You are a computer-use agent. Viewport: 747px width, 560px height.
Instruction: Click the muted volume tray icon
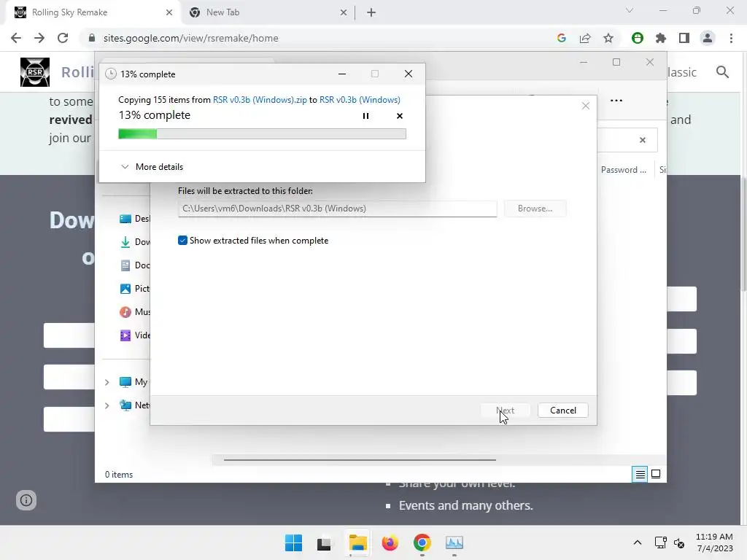pyautogui.click(x=679, y=542)
